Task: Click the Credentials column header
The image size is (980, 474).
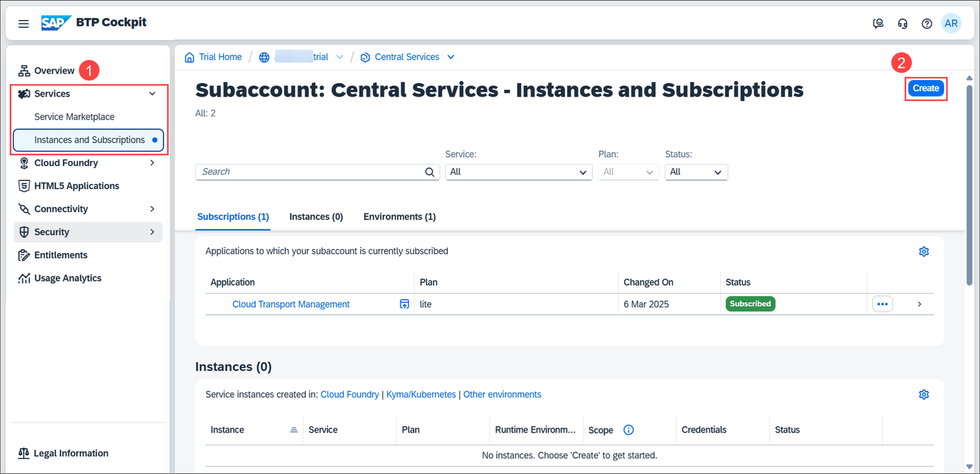Action: coord(704,430)
